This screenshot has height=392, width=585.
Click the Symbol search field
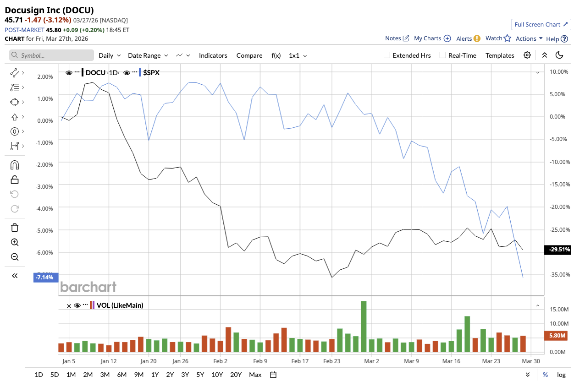click(x=52, y=55)
